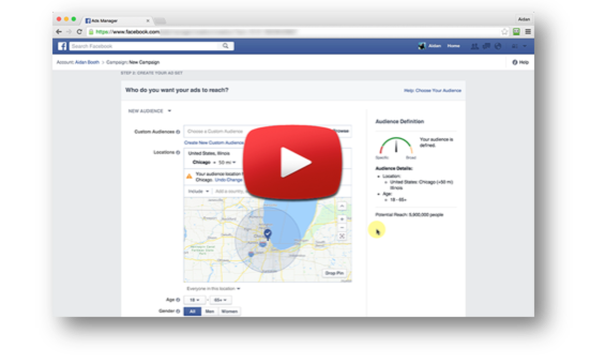Play the video with the red play button
590x364 pixels.
(x=293, y=162)
